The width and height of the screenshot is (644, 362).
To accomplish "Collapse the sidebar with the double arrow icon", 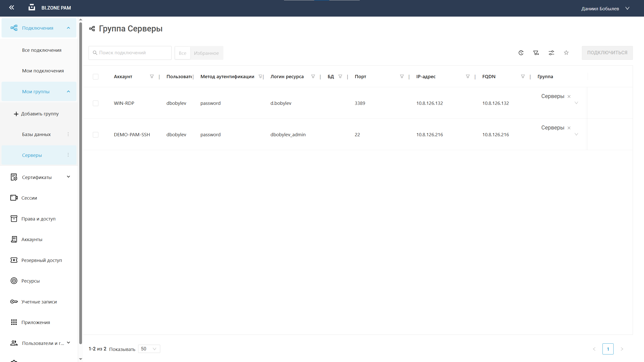I will pos(12,8).
